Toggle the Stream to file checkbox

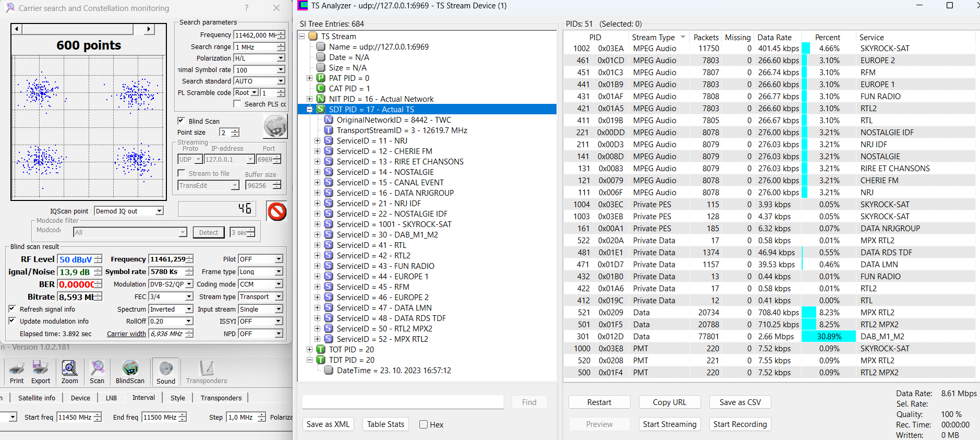coord(181,173)
